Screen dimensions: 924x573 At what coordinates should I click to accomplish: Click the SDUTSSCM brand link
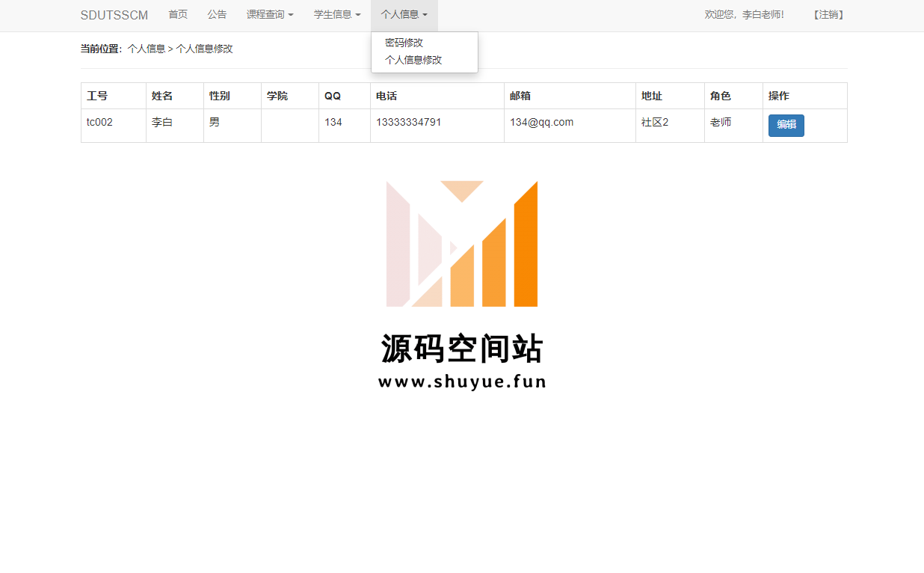[114, 15]
